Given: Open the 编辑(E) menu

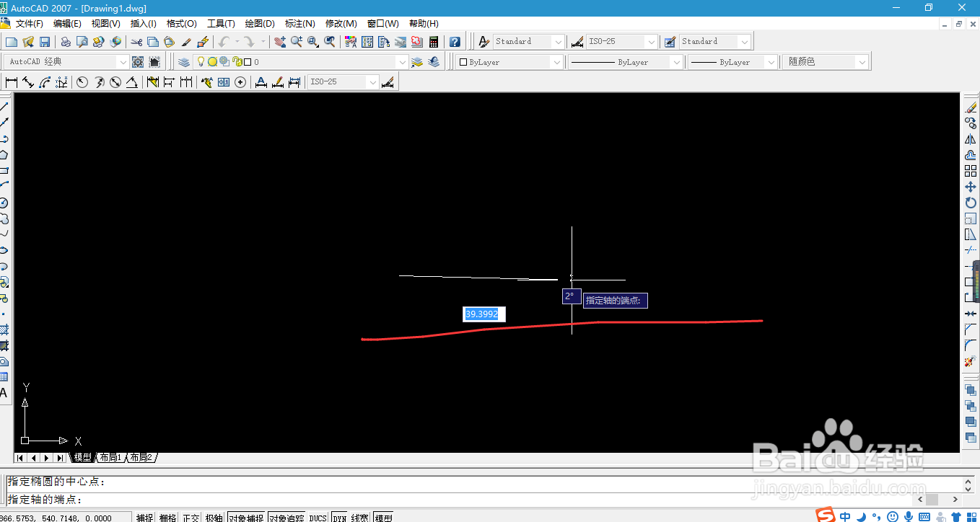Looking at the screenshot, I should (67, 24).
